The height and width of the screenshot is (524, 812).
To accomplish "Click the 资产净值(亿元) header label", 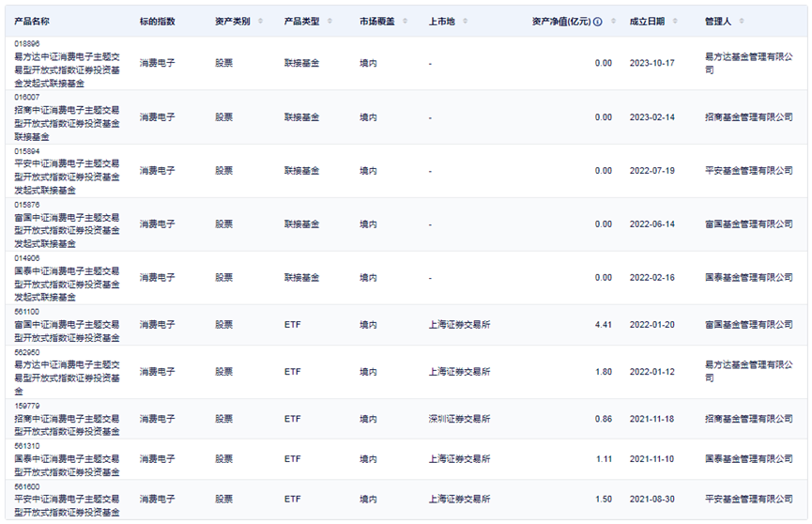I will point(561,22).
